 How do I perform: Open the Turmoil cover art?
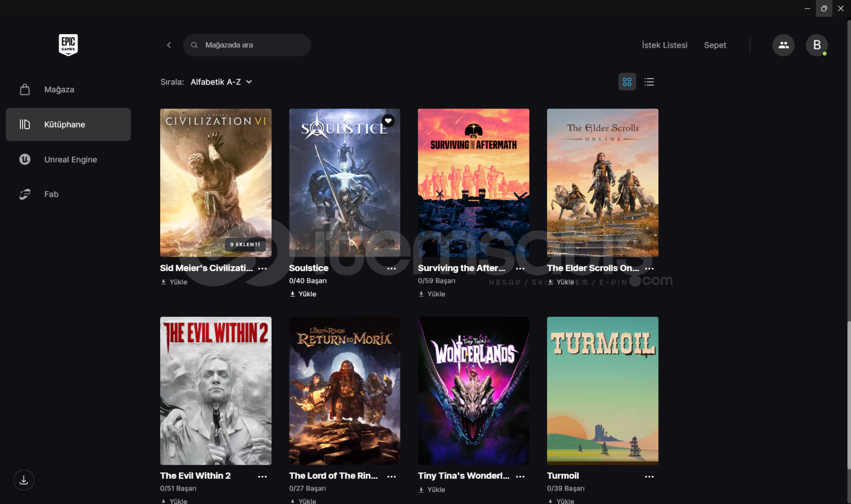pyautogui.click(x=603, y=391)
